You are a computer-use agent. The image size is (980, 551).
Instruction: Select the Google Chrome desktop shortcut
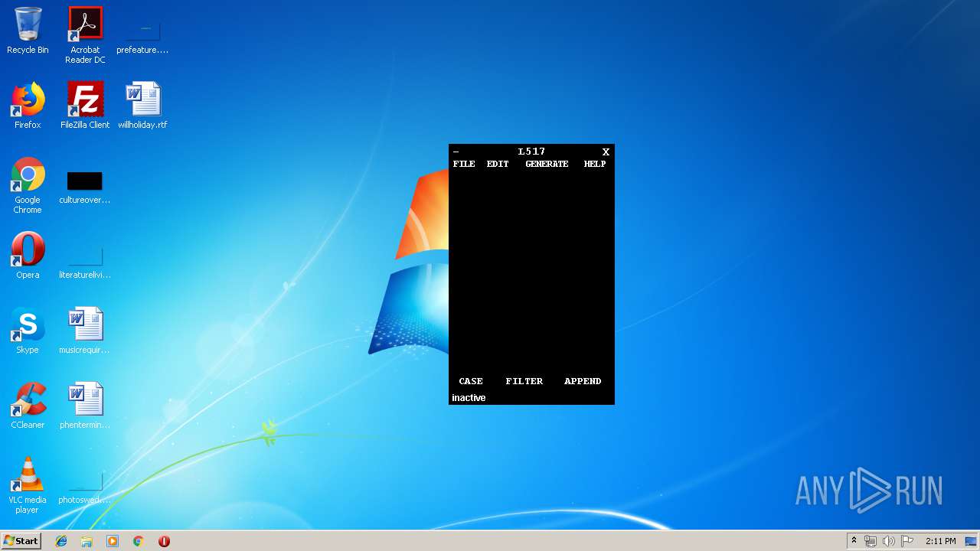point(28,185)
